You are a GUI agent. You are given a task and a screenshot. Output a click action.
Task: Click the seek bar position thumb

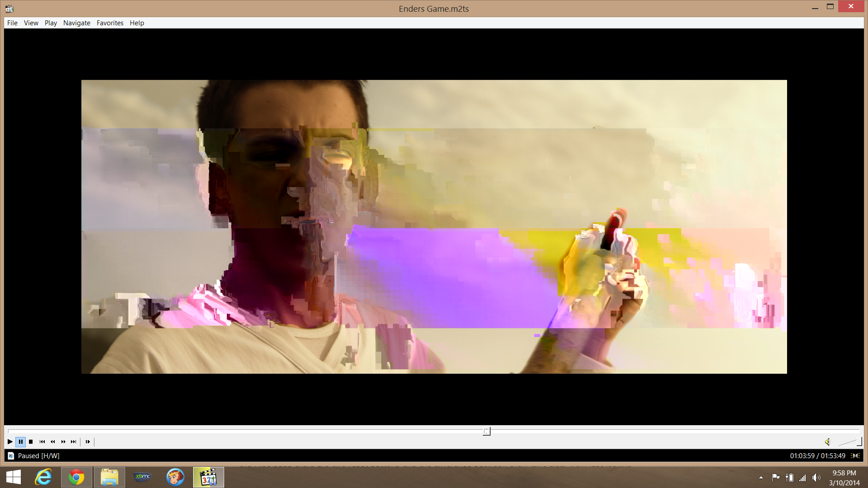coord(486,432)
